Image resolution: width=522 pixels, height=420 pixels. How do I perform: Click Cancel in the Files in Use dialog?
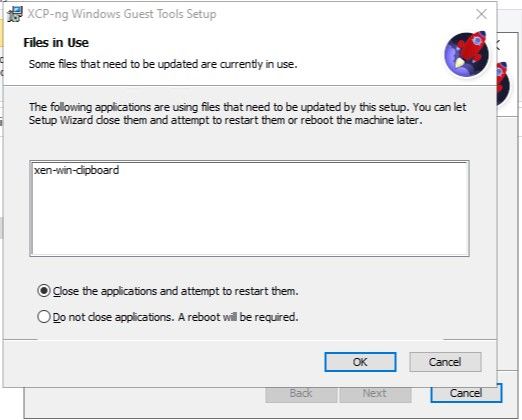[445, 362]
